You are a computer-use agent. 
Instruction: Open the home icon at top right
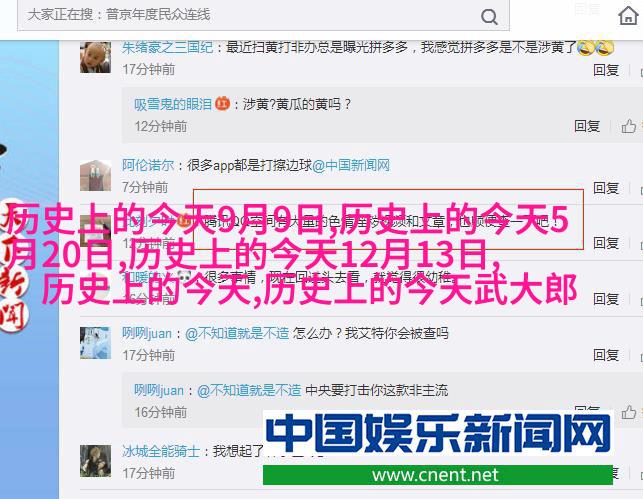(628, 16)
